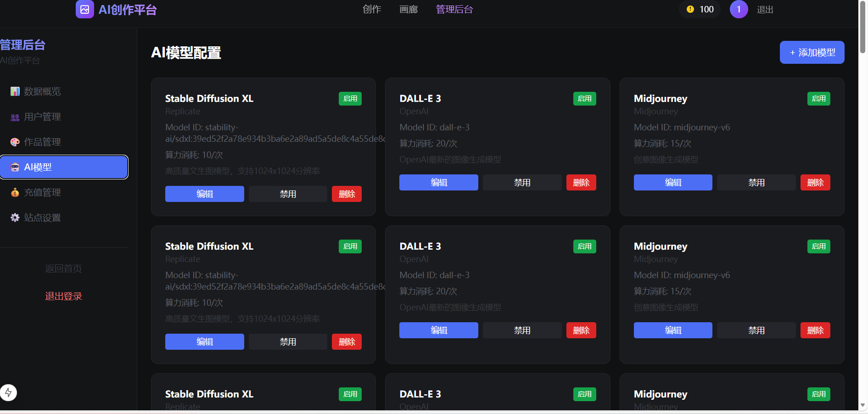Click the AI创作平台 logo icon
Image resolution: width=868 pixels, height=414 pixels.
coord(85,9)
